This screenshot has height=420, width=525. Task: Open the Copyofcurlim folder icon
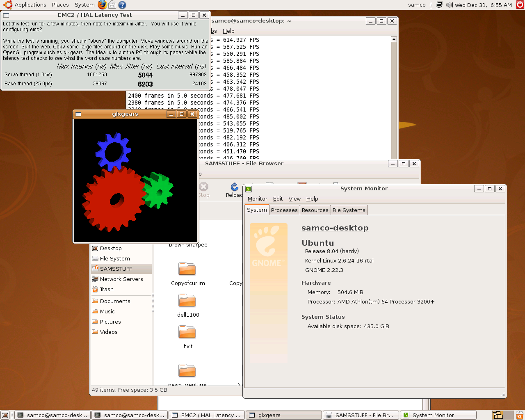187,269
